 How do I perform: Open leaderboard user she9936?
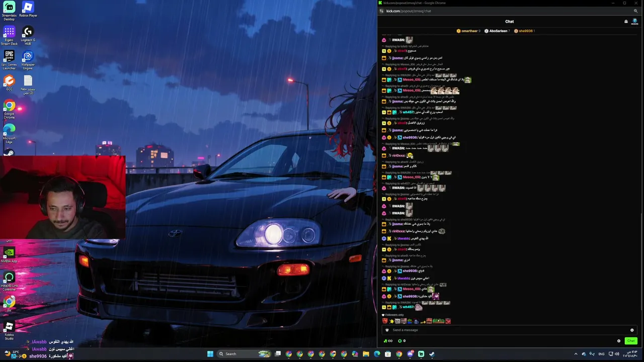pos(524,31)
